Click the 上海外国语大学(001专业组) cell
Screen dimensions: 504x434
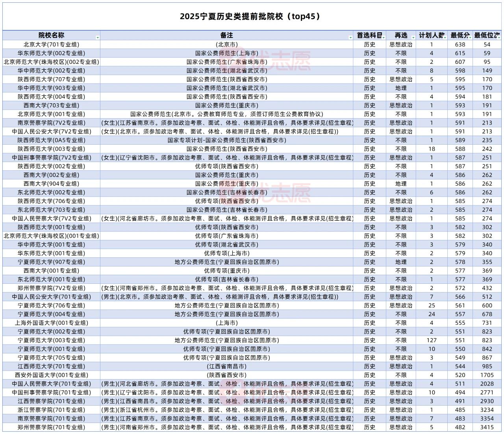(x=51, y=323)
